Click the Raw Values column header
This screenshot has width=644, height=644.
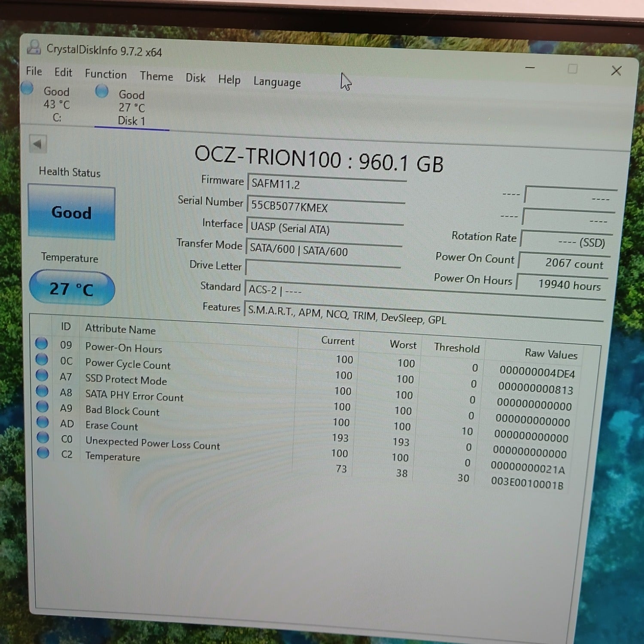[551, 354]
